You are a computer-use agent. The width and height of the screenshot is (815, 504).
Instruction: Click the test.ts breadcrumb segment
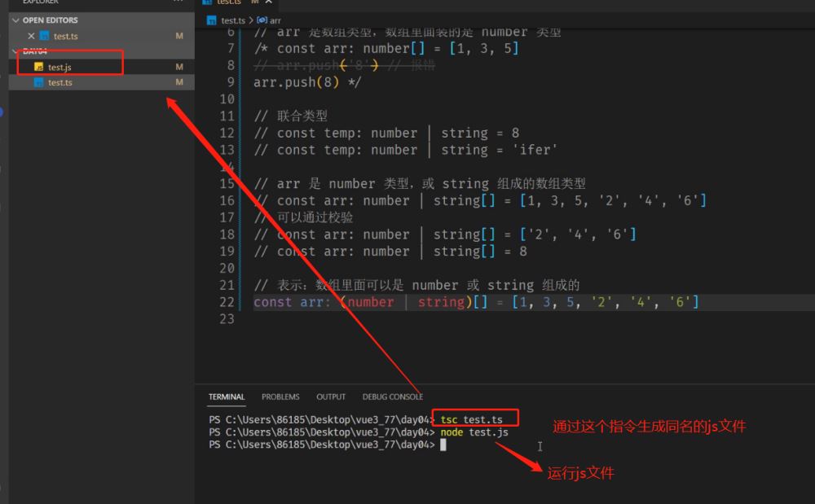233,20
